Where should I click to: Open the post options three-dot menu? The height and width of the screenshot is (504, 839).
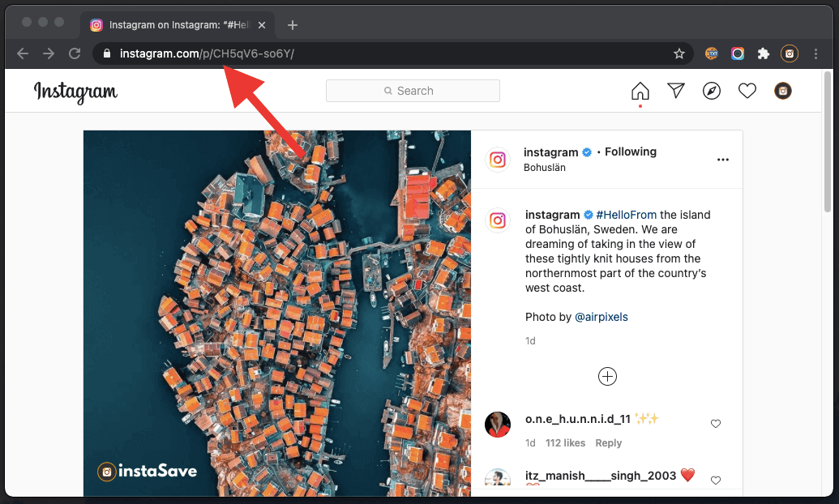[722, 159]
